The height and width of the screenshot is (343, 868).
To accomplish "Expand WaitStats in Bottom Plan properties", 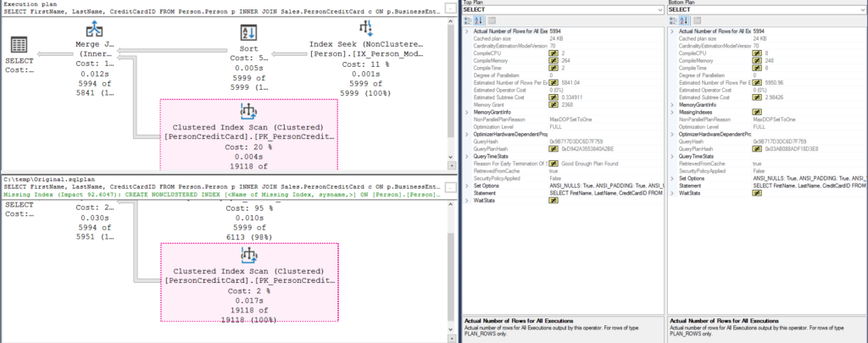I will click(671, 193).
